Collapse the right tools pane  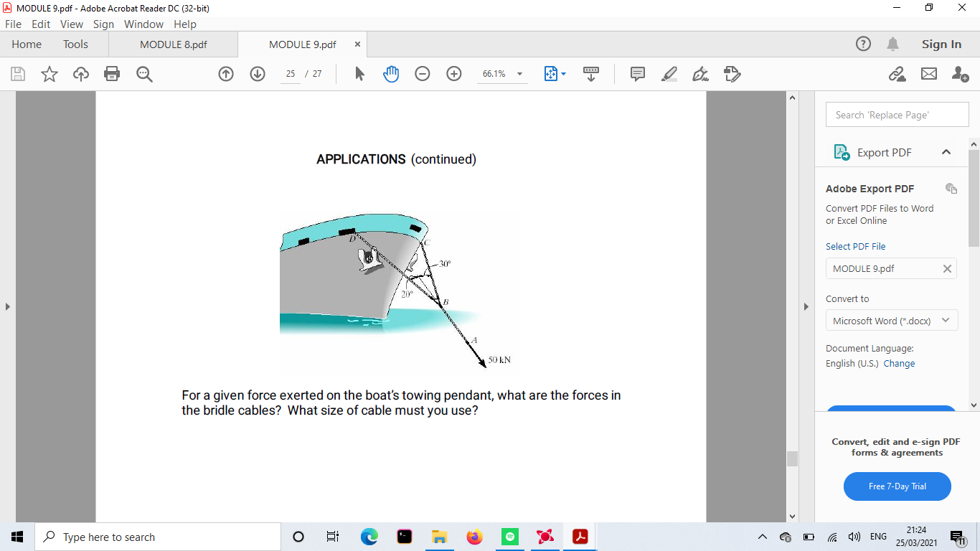[x=806, y=306]
